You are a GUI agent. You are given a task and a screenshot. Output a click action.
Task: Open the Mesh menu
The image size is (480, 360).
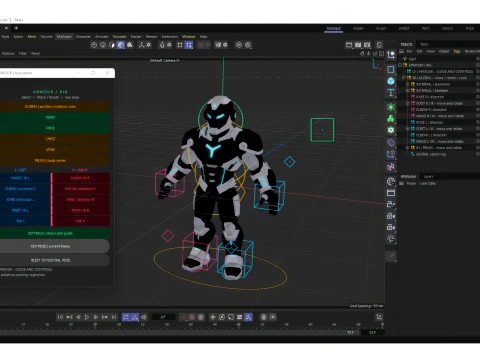point(32,37)
